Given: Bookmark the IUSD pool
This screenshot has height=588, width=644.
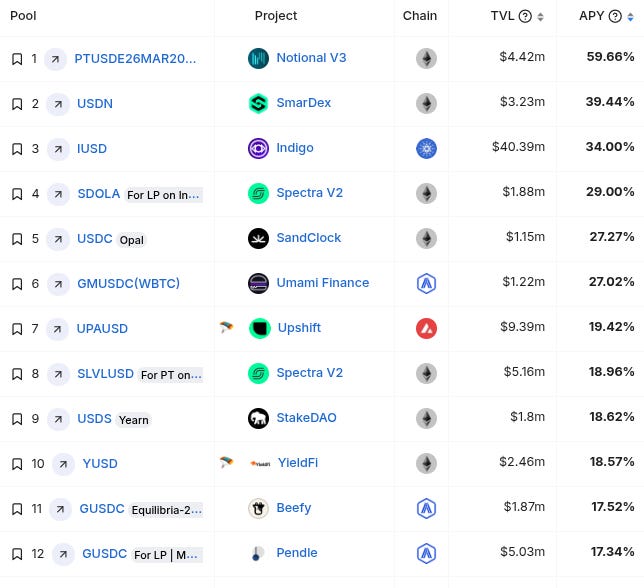Looking at the screenshot, I should 17,149.
